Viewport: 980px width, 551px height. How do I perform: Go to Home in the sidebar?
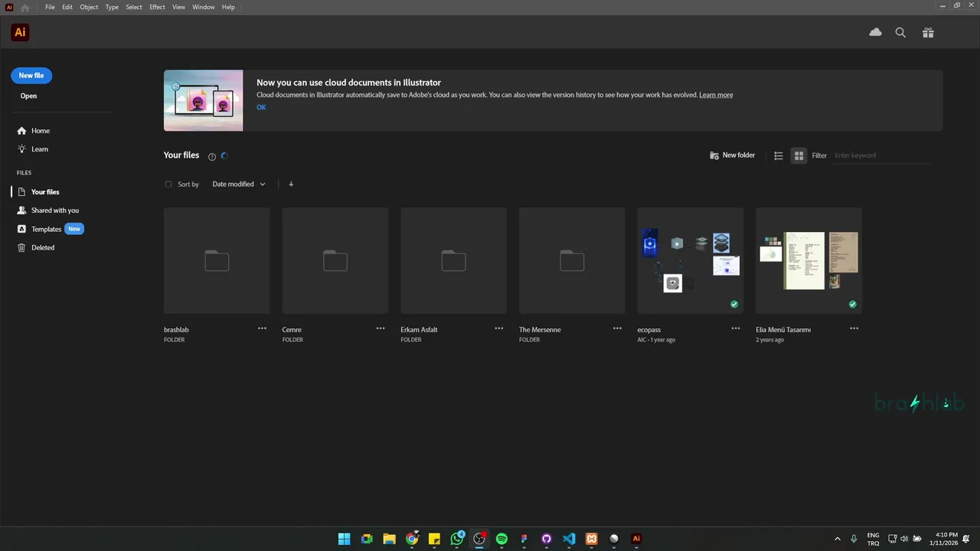coord(34,131)
